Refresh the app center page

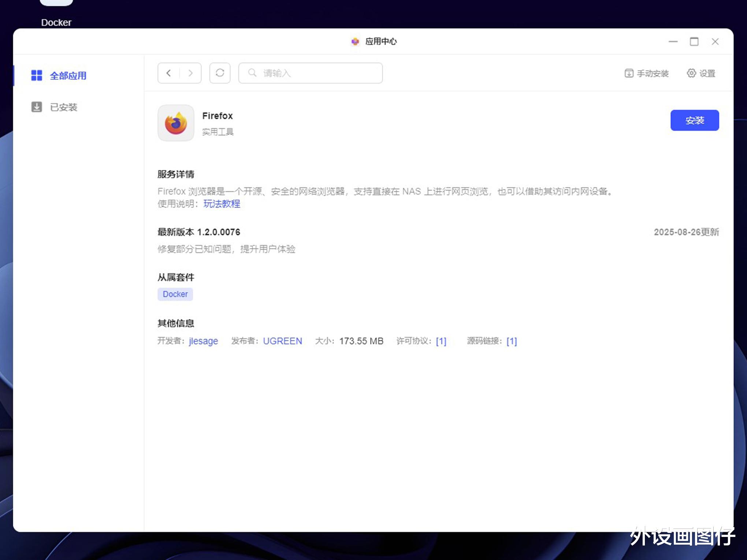tap(220, 73)
